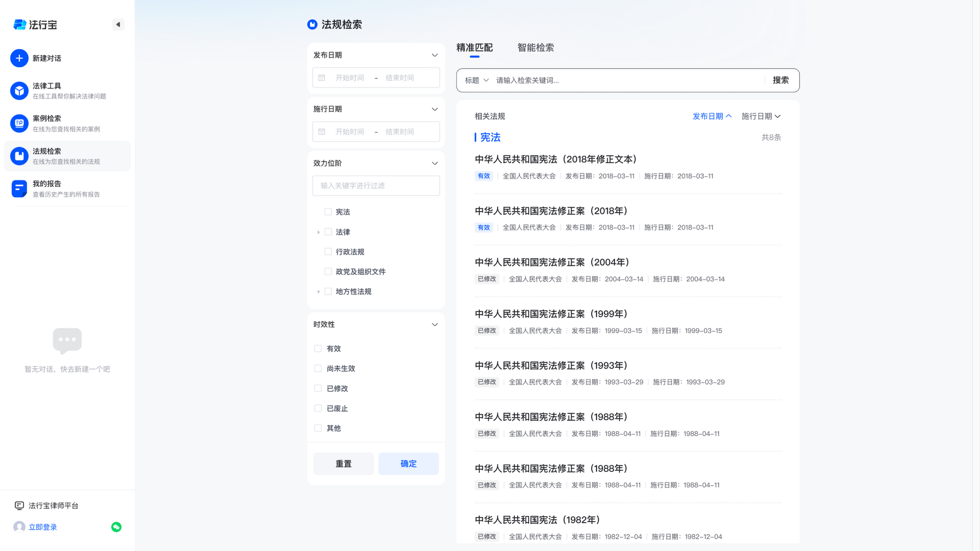Open 中华人民共和国宪法（1982年）
Viewport: 980px width, 551px height.
(537, 520)
